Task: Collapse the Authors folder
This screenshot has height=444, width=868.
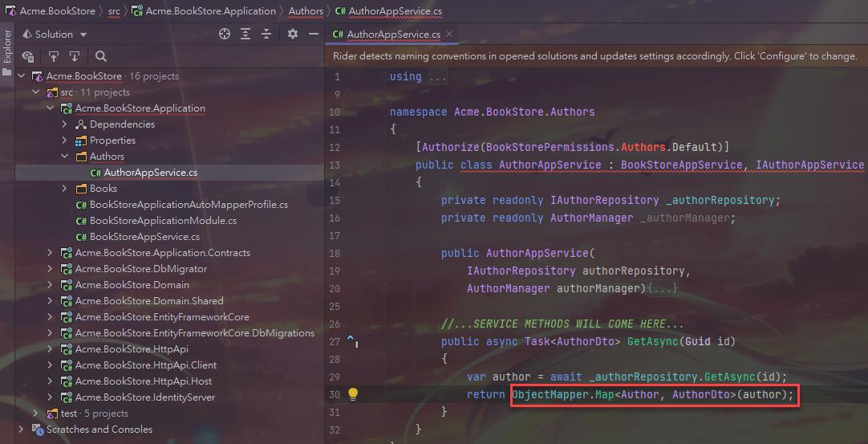Action: pyautogui.click(x=65, y=157)
